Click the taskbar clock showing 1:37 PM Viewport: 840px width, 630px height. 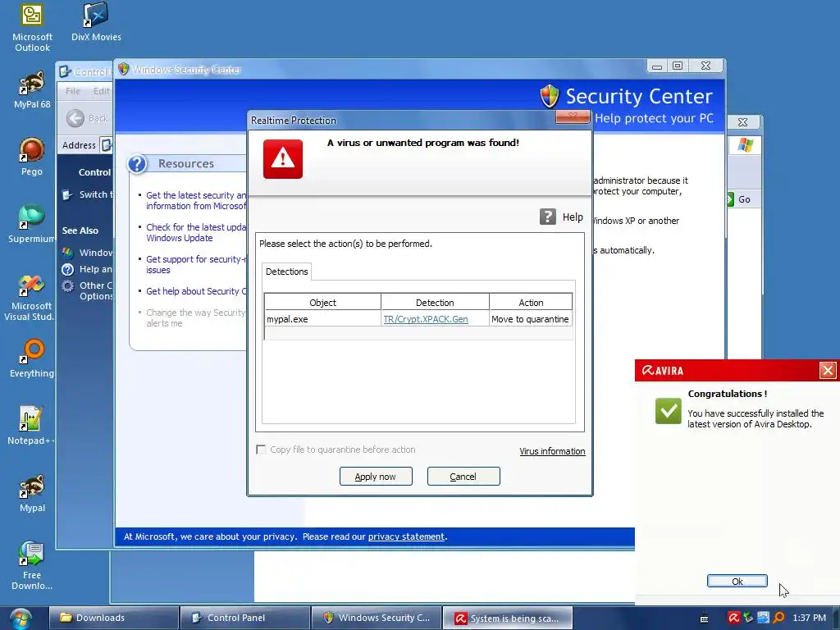809,618
